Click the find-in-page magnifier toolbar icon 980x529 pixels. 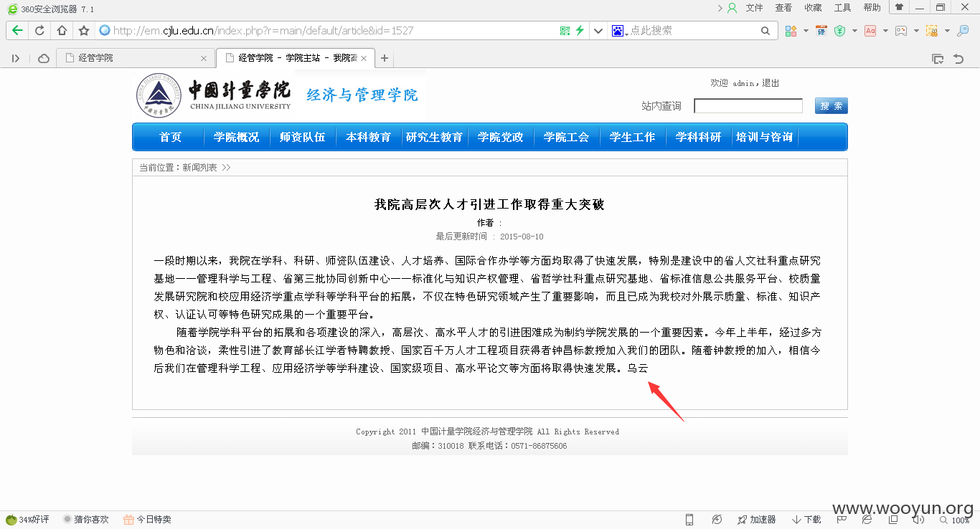(963, 31)
